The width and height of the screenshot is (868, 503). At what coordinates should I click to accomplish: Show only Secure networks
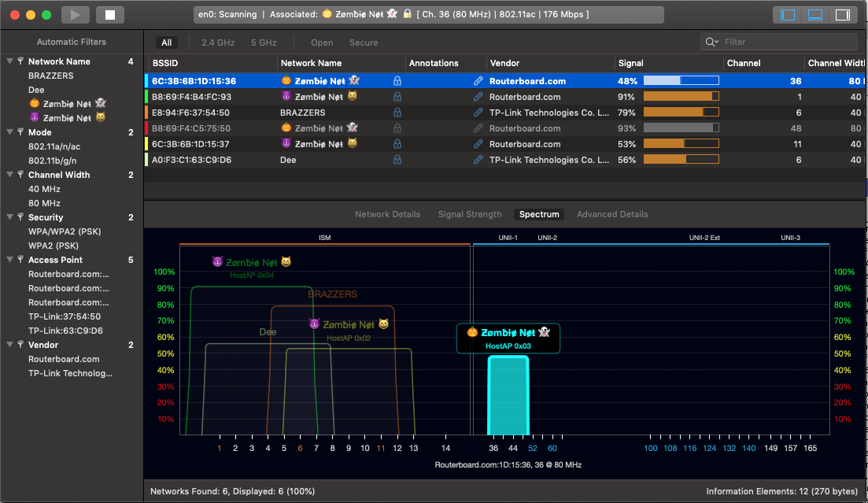tap(364, 43)
